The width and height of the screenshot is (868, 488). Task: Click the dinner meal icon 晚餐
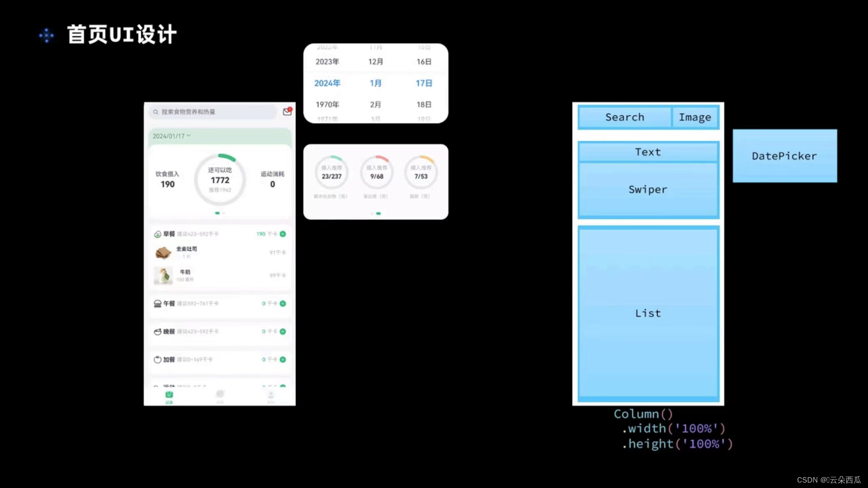click(x=157, y=331)
